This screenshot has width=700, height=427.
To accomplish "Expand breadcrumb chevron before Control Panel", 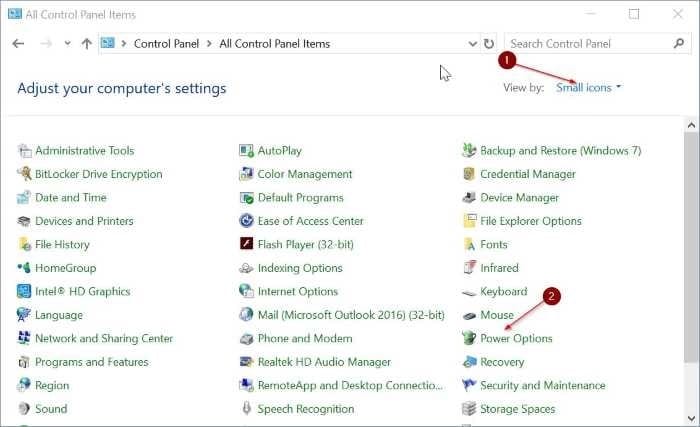I will click(x=124, y=44).
